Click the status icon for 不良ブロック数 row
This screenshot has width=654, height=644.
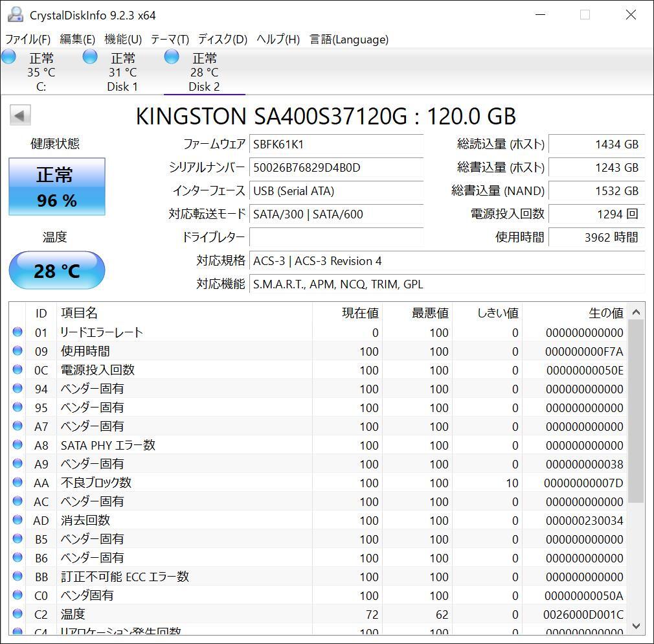[x=17, y=483]
